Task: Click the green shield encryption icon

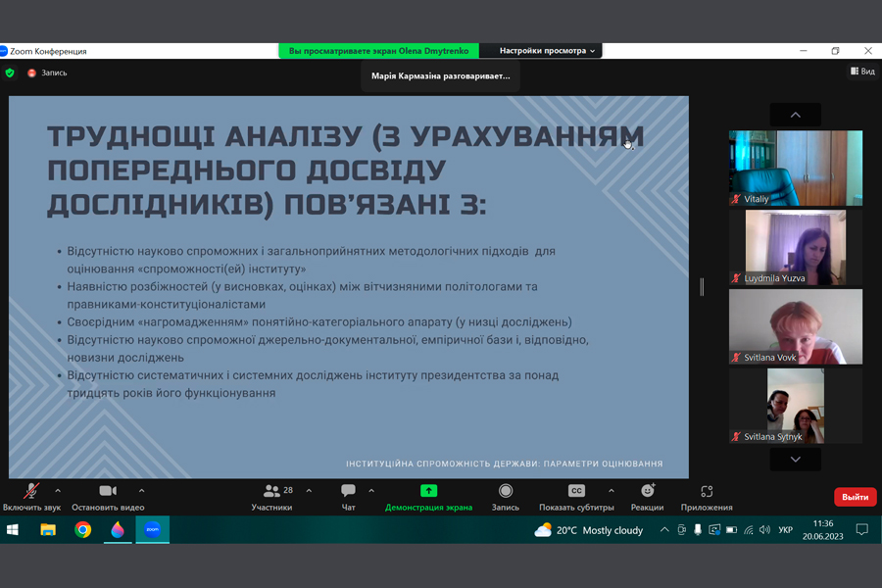Action: point(10,73)
